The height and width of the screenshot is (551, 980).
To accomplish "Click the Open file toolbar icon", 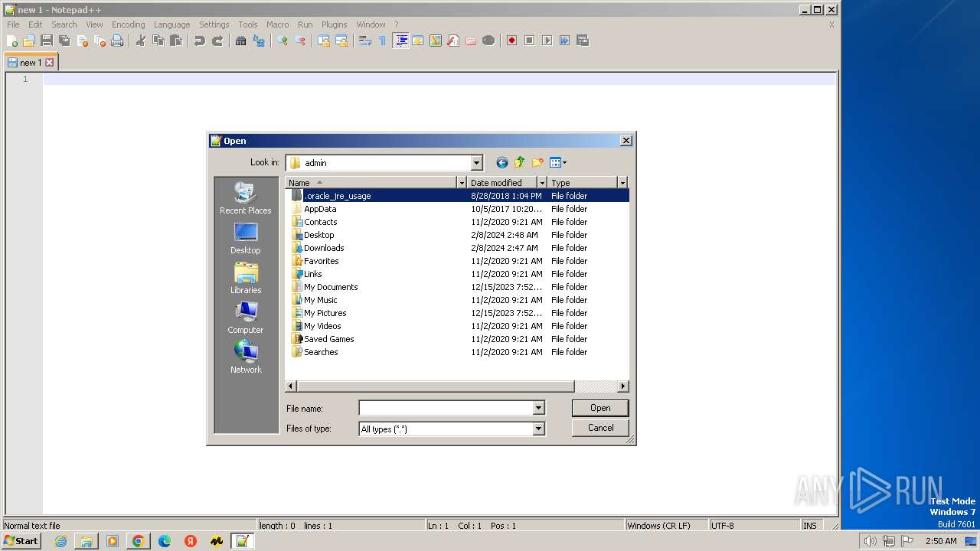I will (29, 41).
